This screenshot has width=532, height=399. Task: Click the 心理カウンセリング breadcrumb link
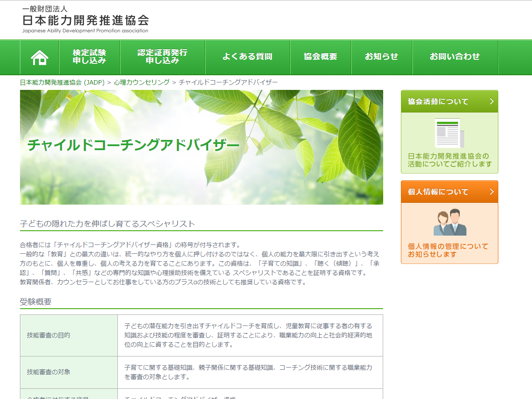point(142,82)
